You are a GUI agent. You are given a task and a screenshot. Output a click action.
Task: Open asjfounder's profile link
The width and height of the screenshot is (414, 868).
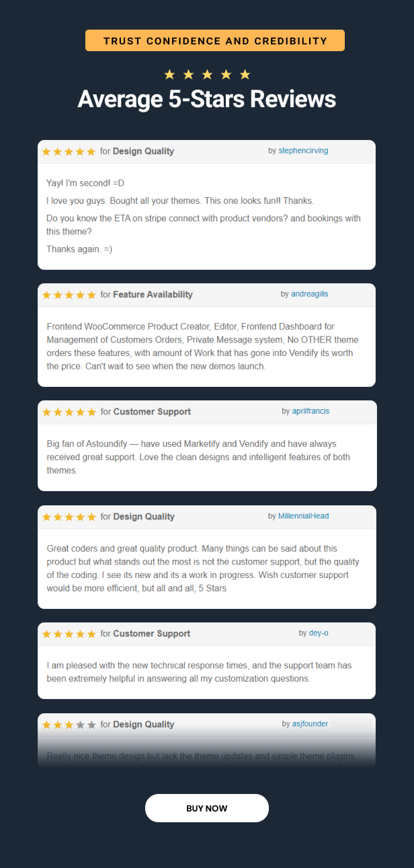pos(310,724)
